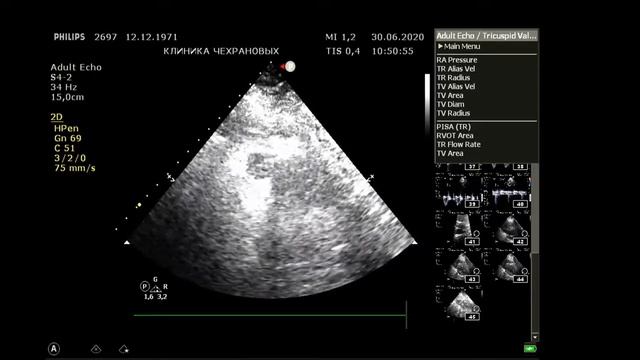The width and height of the screenshot is (640, 360).
Task: Click the 3 / 2 / 0 setting
Action: coord(70,158)
